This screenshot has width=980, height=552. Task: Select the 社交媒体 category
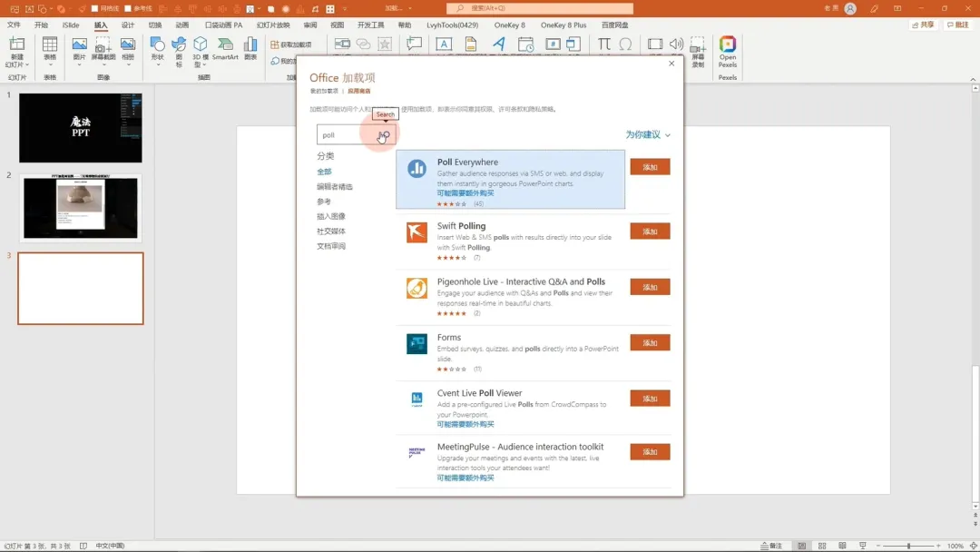pyautogui.click(x=330, y=231)
